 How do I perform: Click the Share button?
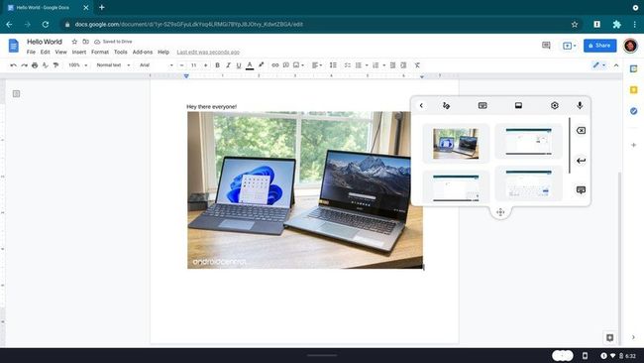pyautogui.click(x=599, y=46)
